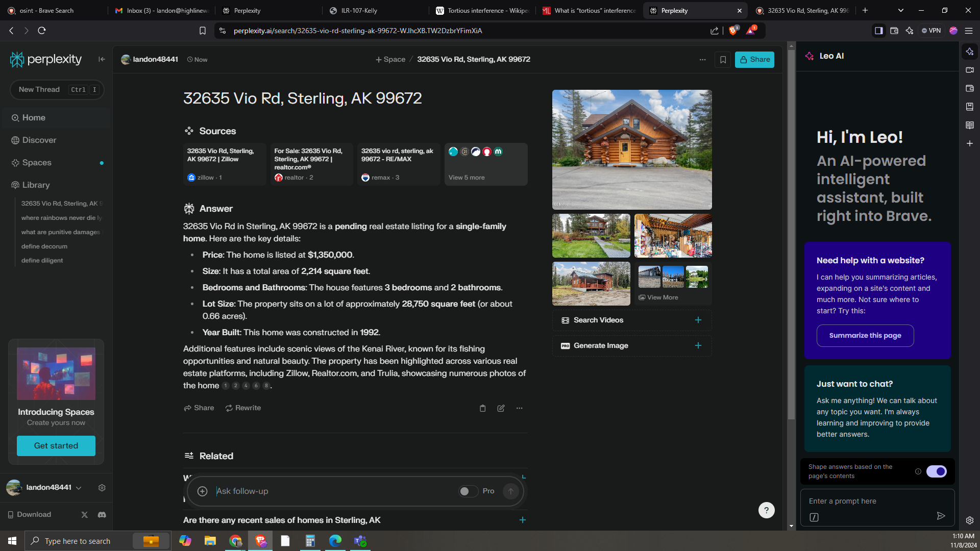
Task: Bookmark this thread with the bookmark icon
Action: click(x=723, y=60)
